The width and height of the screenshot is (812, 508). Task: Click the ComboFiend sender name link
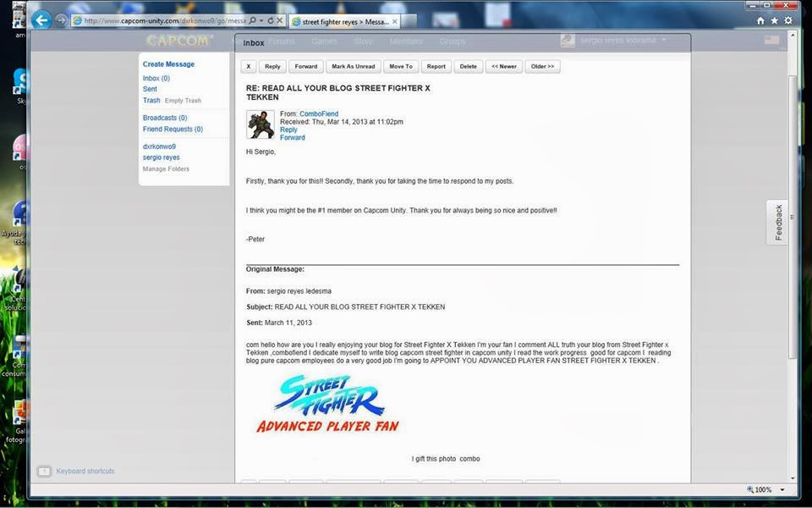coord(319,114)
